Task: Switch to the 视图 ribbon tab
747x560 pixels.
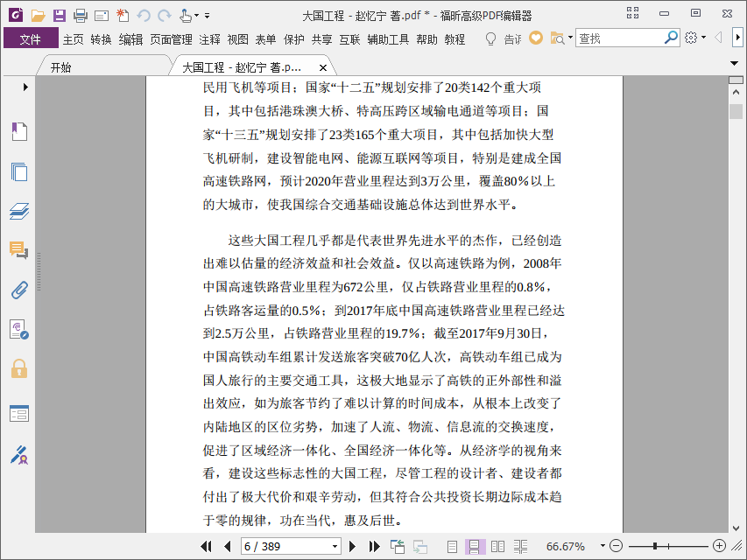Action: (237, 39)
